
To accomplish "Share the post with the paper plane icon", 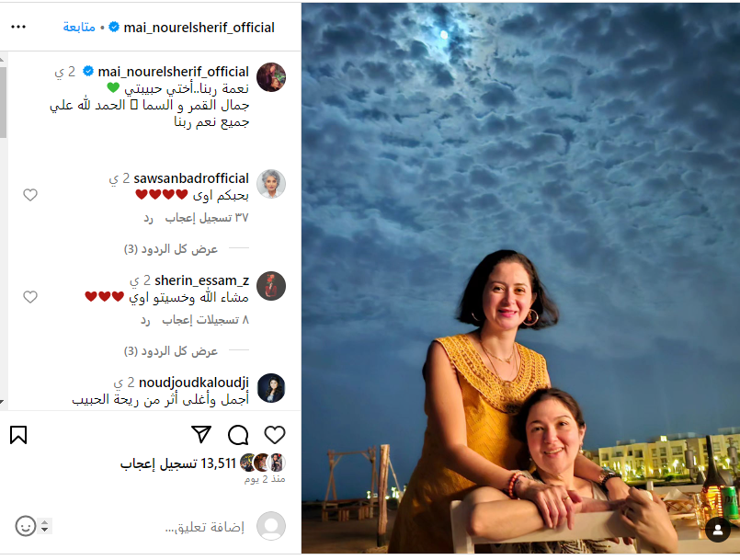I will coord(201,435).
